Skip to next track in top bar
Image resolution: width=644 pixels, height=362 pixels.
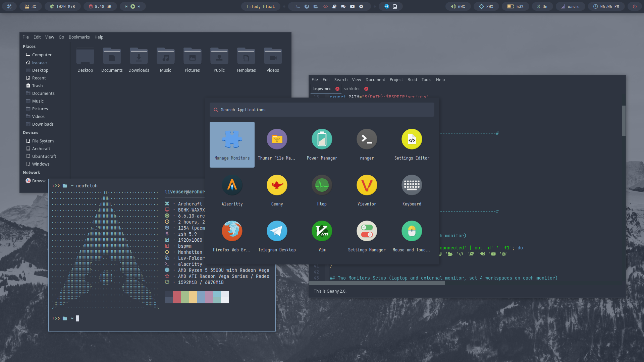pos(139,6)
